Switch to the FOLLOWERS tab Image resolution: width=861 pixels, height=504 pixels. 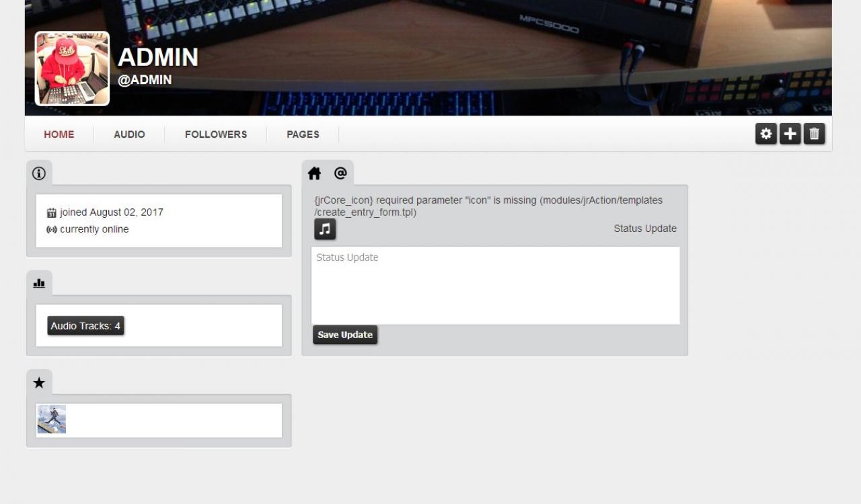pos(216,134)
